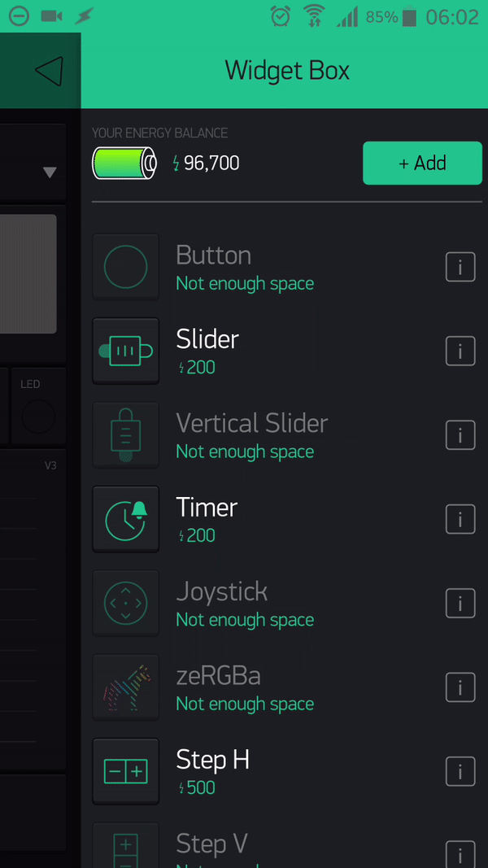Tap the alarm clock status bar icon
The image size is (488, 868).
281,16
